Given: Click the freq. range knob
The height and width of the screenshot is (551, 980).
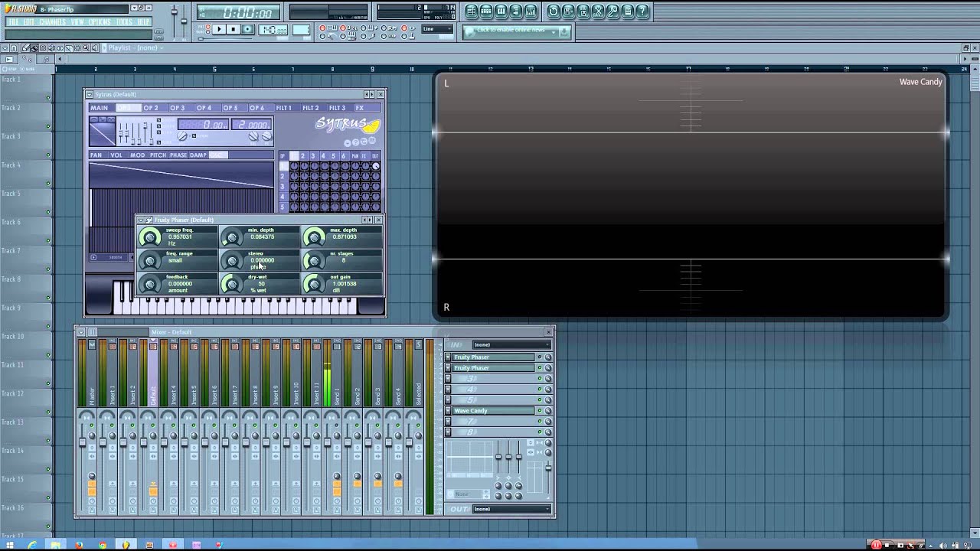Looking at the screenshot, I should (x=151, y=260).
